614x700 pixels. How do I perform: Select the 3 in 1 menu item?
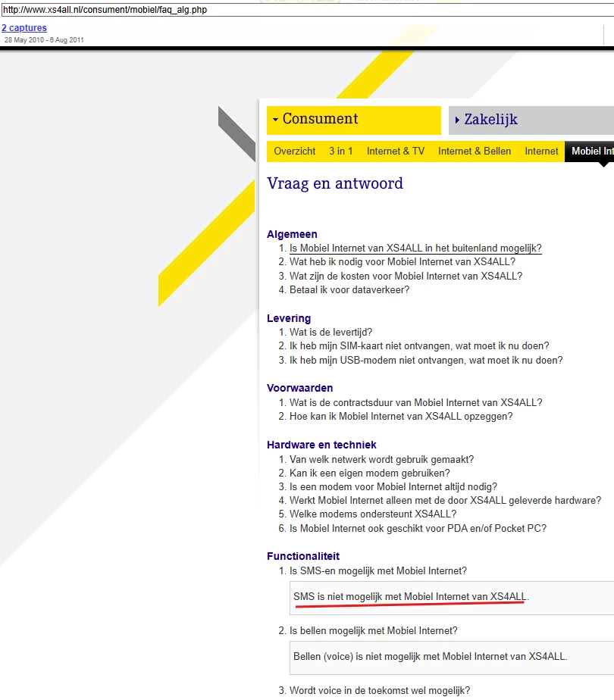[x=340, y=152]
